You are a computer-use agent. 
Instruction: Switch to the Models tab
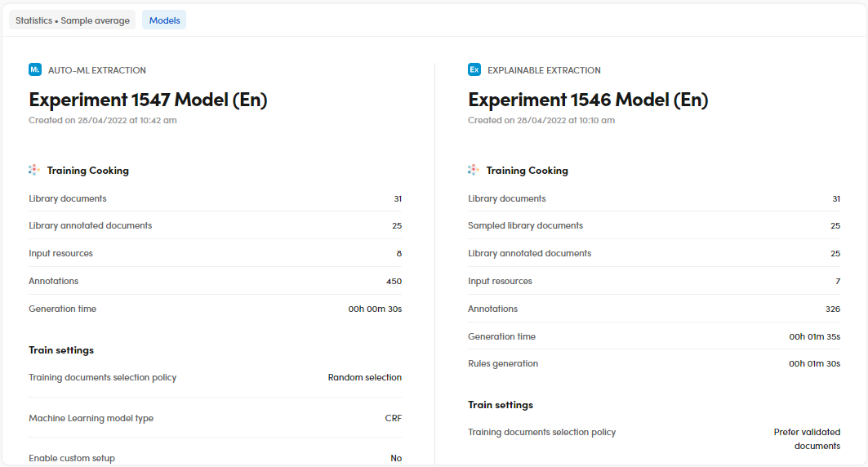pyautogui.click(x=164, y=20)
